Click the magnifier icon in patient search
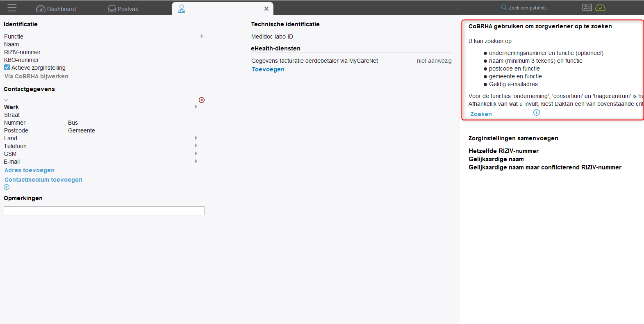The width and height of the screenshot is (644, 324). [504, 7]
